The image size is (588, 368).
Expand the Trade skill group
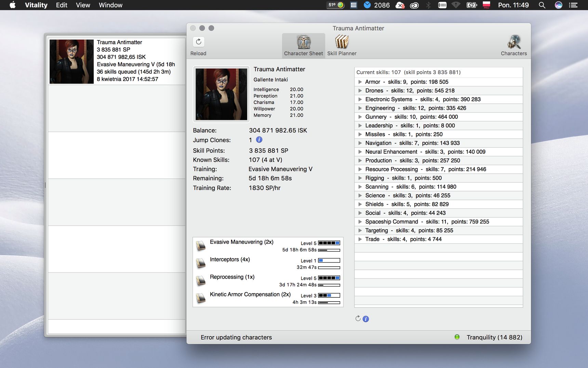pos(360,239)
